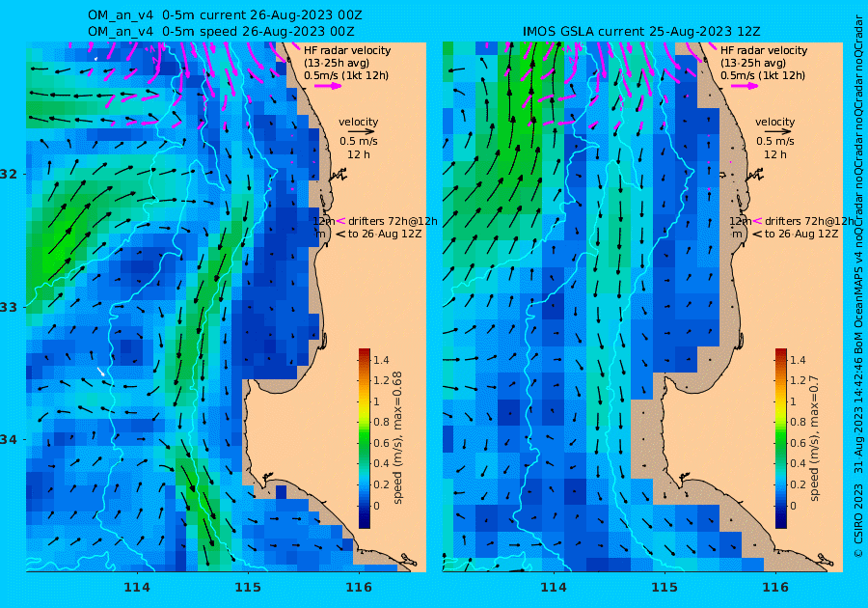
Task: Click longitude label '114' under OM_an_v4 map
Action: click(x=137, y=588)
